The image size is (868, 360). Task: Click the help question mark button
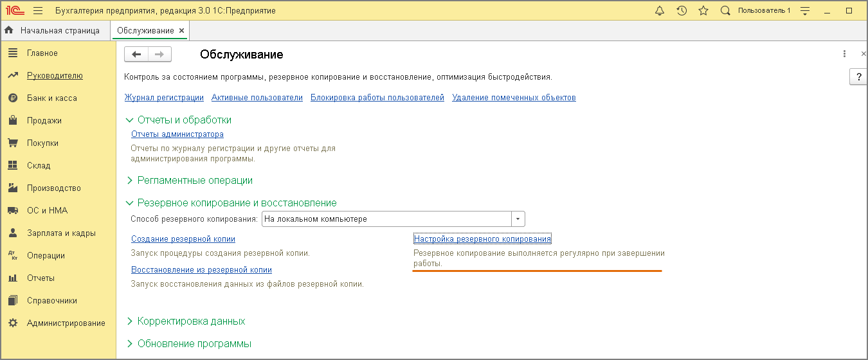858,77
